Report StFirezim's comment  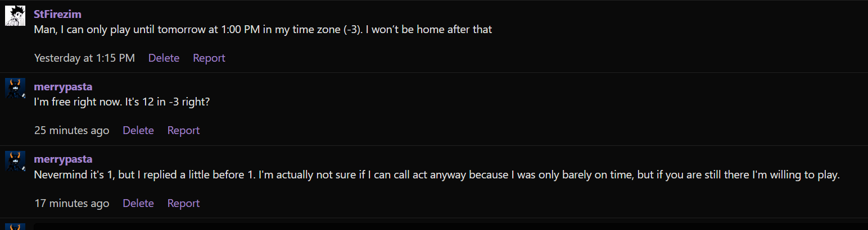click(209, 58)
